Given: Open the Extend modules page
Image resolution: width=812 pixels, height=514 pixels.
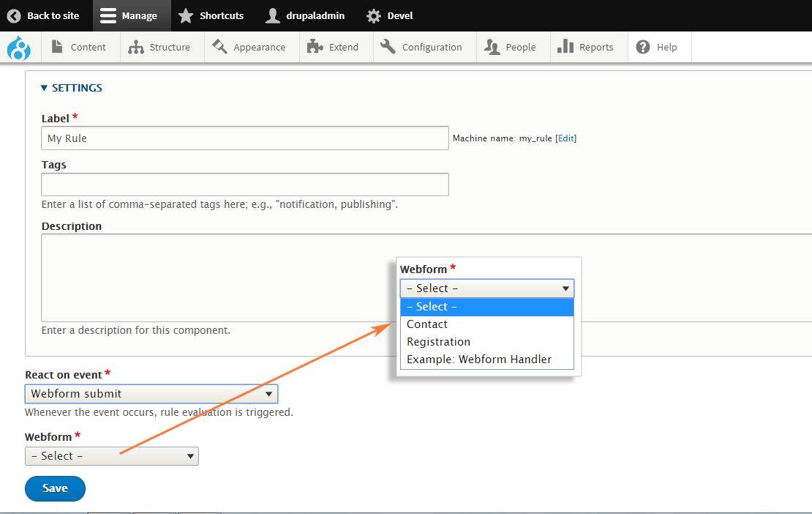Looking at the screenshot, I should click(334, 47).
